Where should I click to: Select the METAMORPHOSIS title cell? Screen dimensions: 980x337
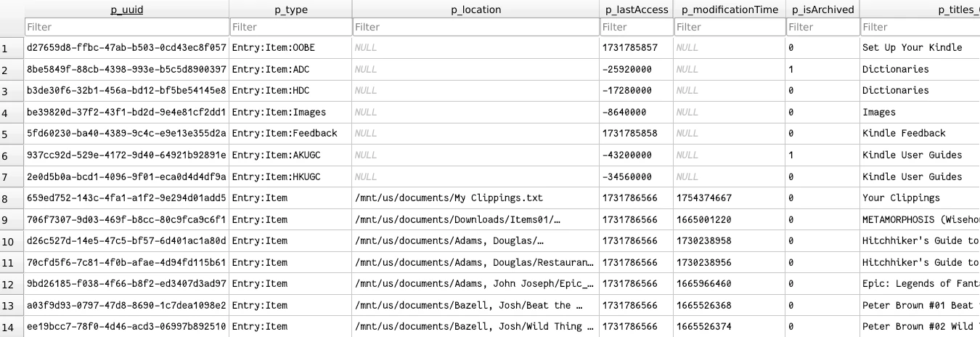coord(920,219)
